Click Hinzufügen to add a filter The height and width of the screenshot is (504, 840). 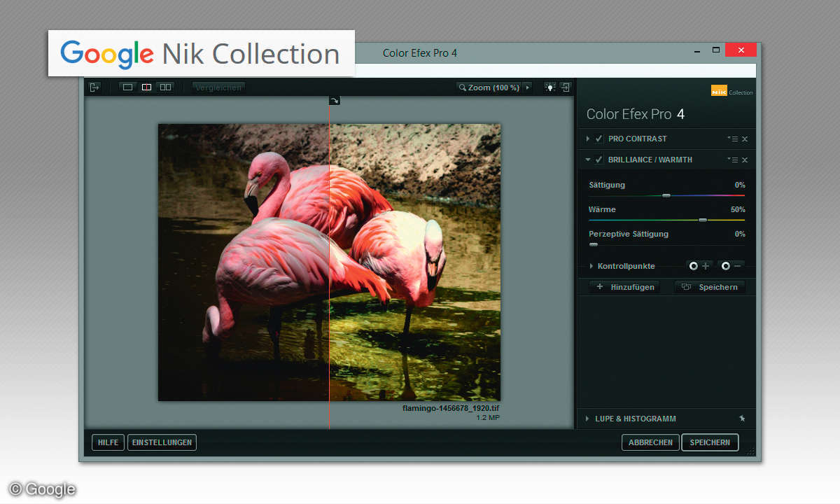coord(624,287)
